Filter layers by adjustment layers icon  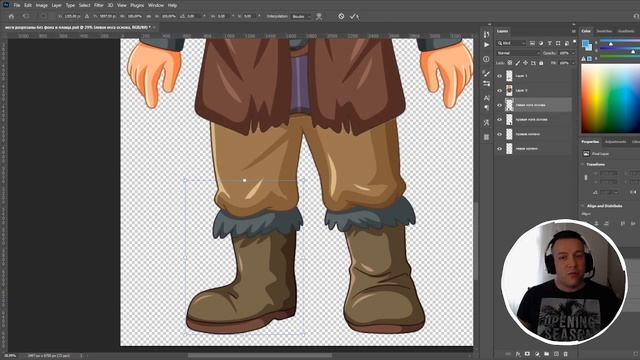coord(541,43)
